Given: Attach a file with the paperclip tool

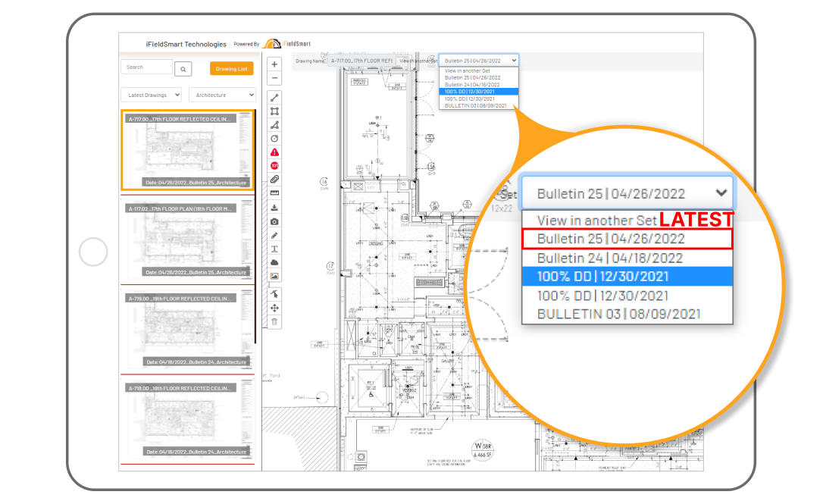Looking at the screenshot, I should pyautogui.click(x=274, y=179).
